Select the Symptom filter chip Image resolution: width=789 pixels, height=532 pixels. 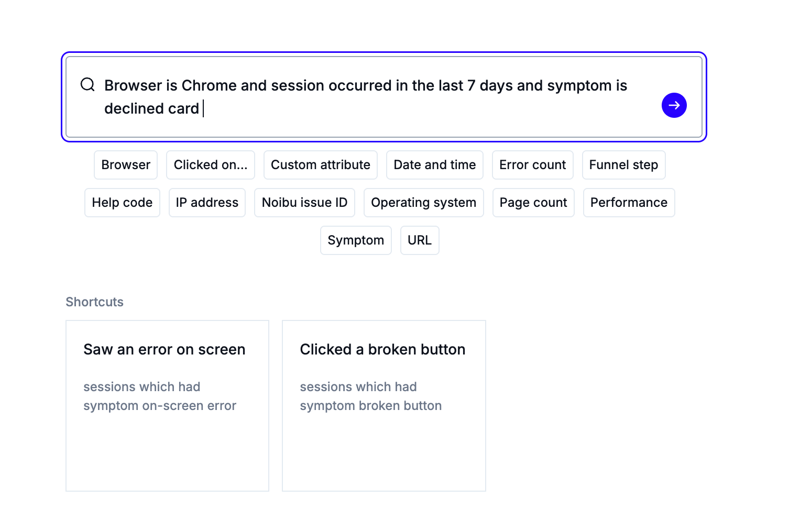pyautogui.click(x=356, y=240)
